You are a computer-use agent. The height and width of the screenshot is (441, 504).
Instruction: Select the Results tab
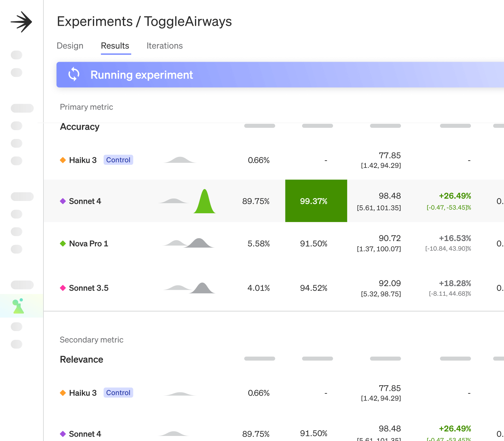pos(115,46)
